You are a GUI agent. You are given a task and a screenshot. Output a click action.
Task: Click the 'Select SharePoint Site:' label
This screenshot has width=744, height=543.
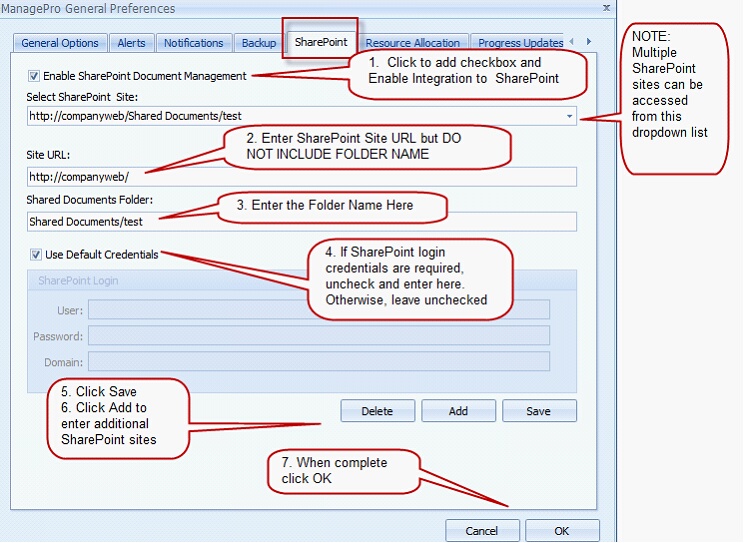pos(82,97)
